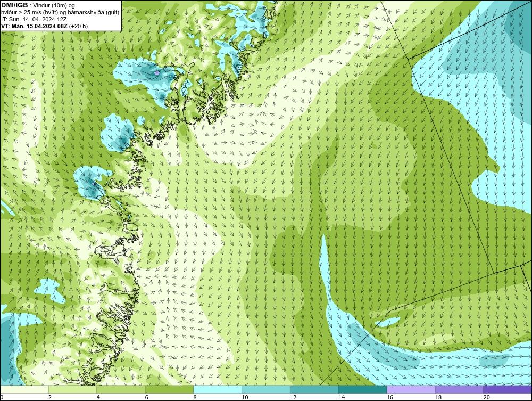Screen dimensions: 532x401
Task: Select the 2–4 m/s light green swatch
Action: tap(72, 389)
